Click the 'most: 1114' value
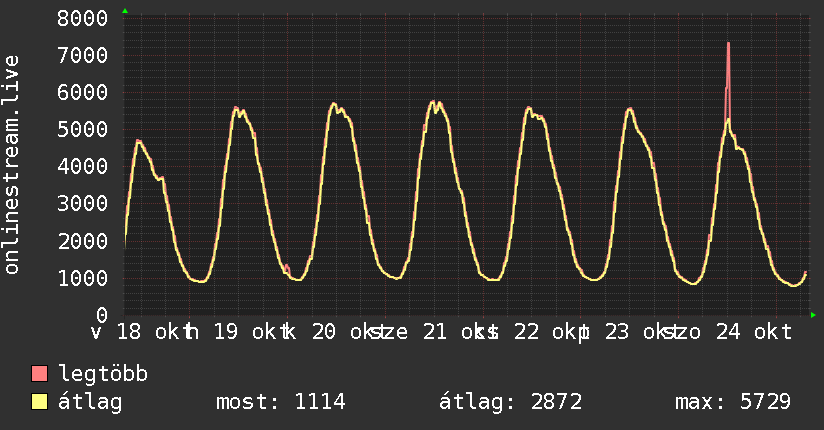824x430 pixels. (281, 402)
